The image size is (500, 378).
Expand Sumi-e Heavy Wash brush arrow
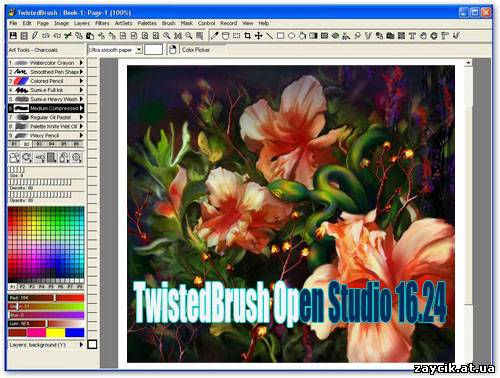[x=81, y=99]
